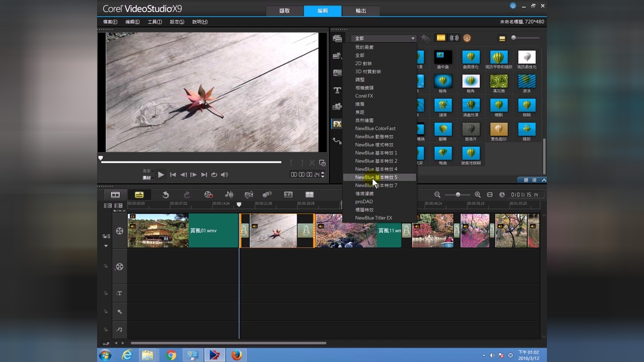644x362 pixels.
Task: Open the Instant Project library icon
Action: (337, 56)
